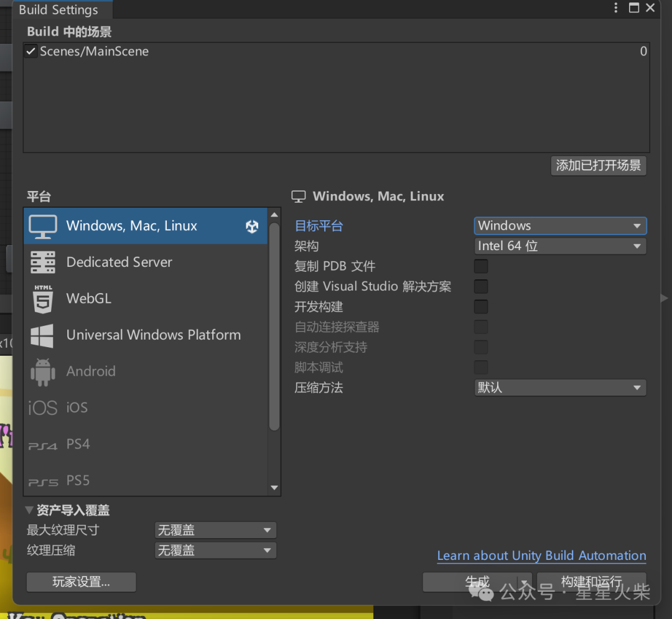
Task: Click the Android robot icon
Action: (x=43, y=372)
